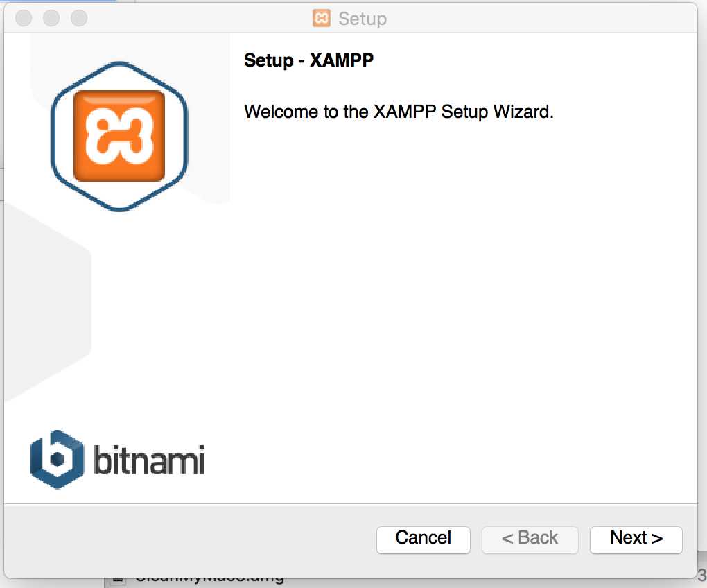Click the Bitnami hexagon logo

point(57,460)
